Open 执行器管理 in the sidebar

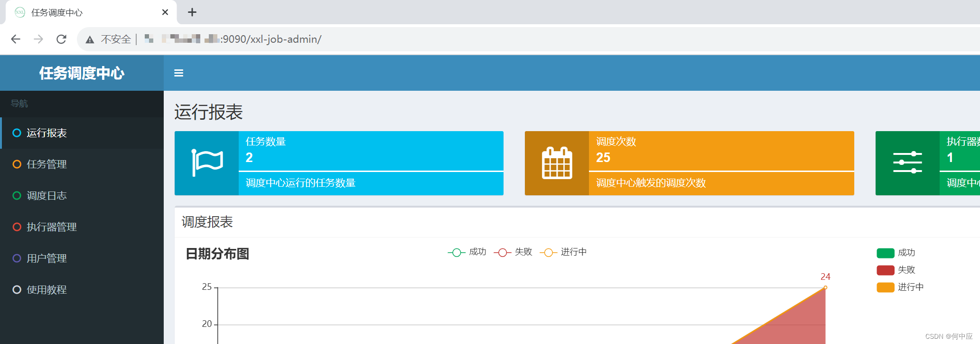[82, 227]
